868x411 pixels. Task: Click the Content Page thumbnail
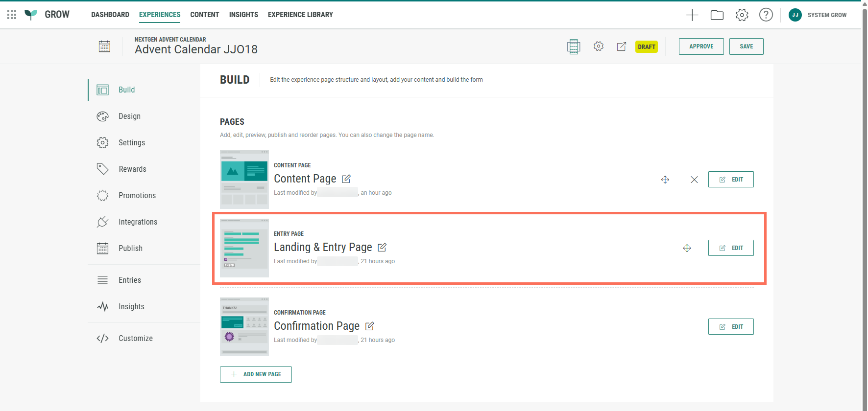[244, 180]
